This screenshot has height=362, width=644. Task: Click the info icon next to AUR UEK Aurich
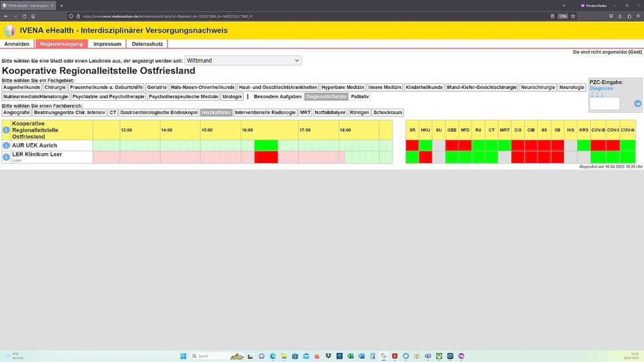(6, 145)
